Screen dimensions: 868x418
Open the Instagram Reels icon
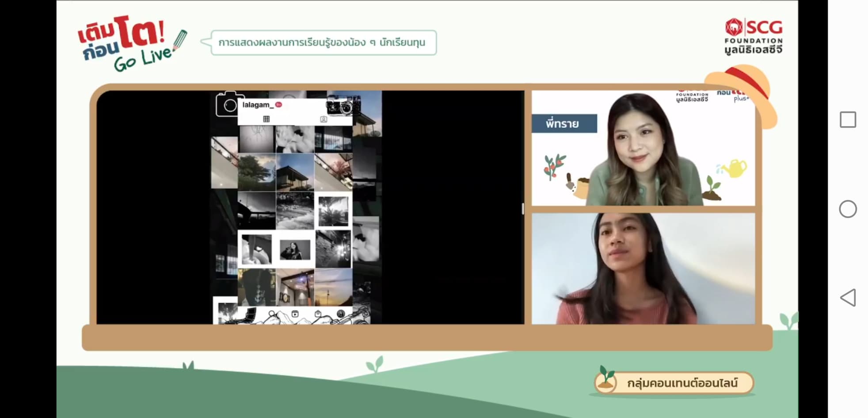coord(295,314)
